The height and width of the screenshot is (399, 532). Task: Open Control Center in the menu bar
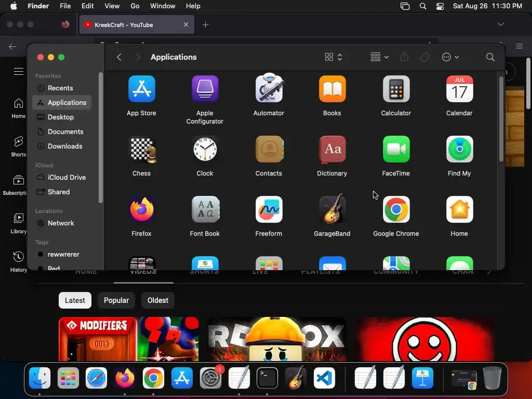point(440,6)
